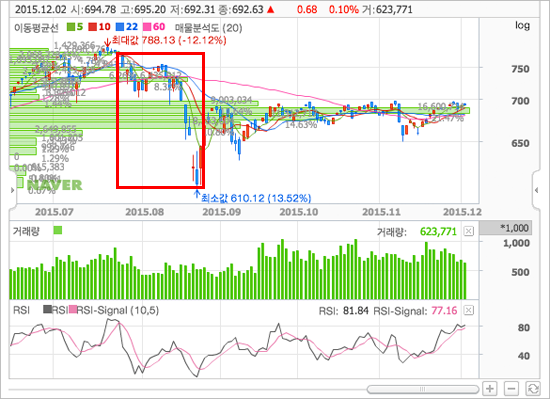Click the 2015.08 date axis label
The image size is (550, 399).
click(x=145, y=212)
